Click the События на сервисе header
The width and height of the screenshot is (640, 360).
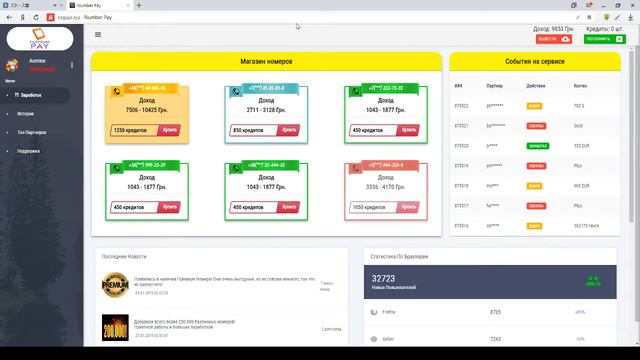535,62
